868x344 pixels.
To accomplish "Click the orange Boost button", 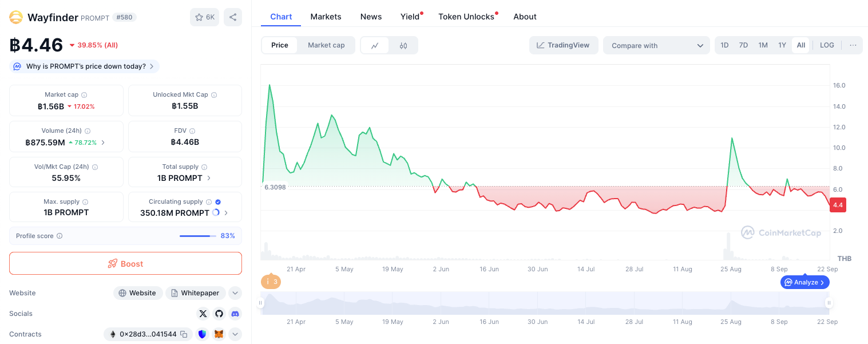I will coord(125,264).
